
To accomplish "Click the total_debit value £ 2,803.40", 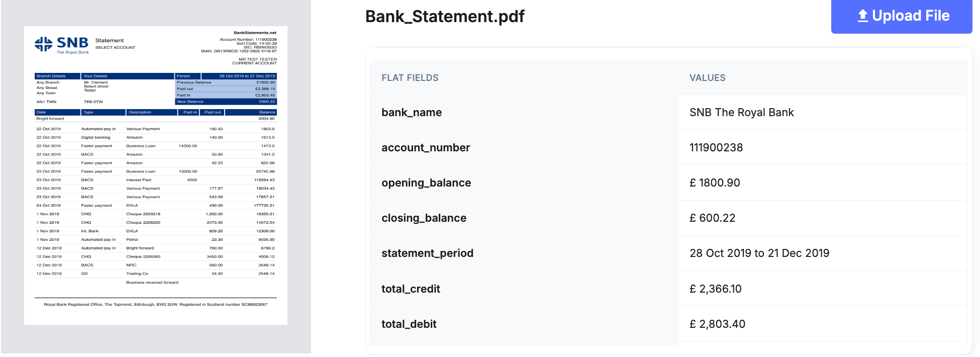I will (x=717, y=324).
